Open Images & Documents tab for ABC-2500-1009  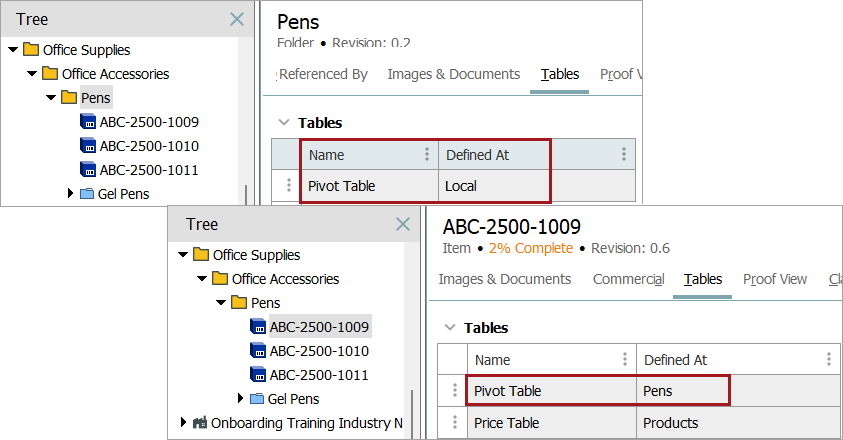pos(504,279)
